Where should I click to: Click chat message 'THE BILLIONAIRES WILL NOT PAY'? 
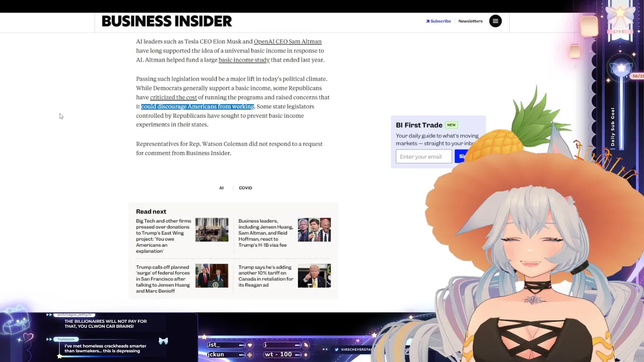point(106,324)
